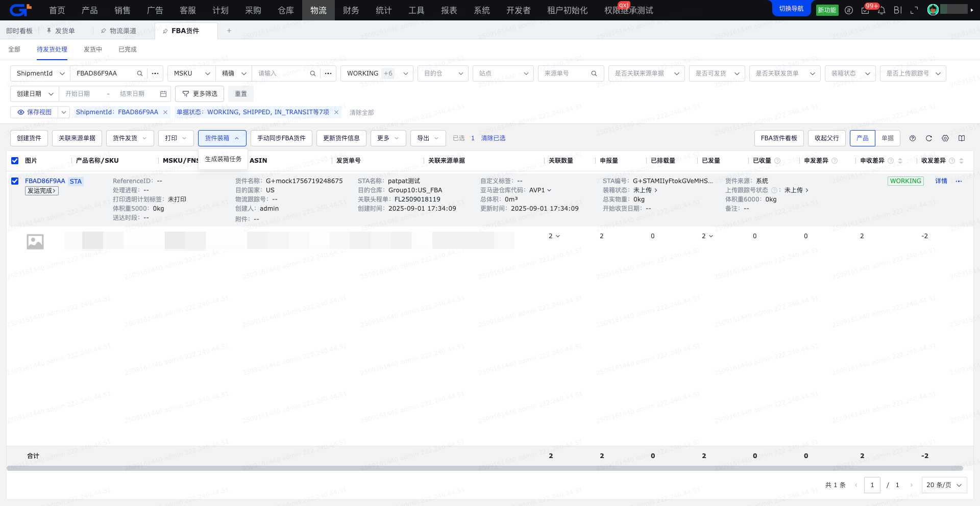The image size is (980, 506).
Task: Open the 装箱状态 dropdown
Action: [850, 73]
